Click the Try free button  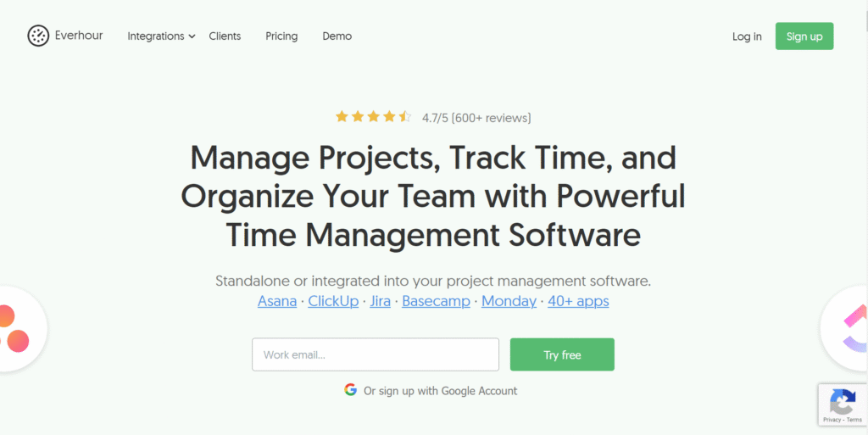pyautogui.click(x=562, y=354)
